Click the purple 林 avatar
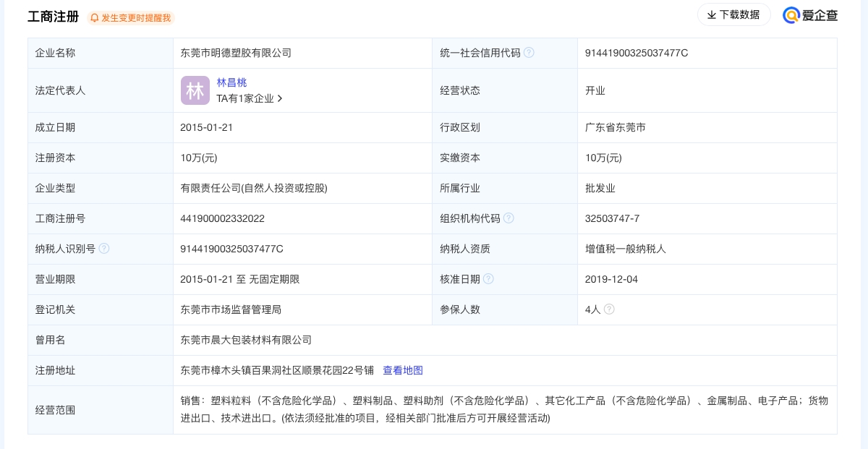This screenshot has height=449, width=868. [x=195, y=90]
